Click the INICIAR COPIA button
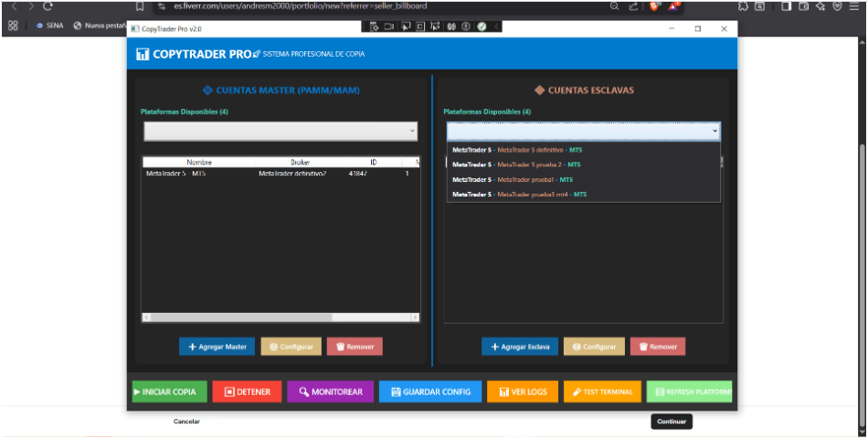The image size is (868, 439). pyautogui.click(x=169, y=391)
